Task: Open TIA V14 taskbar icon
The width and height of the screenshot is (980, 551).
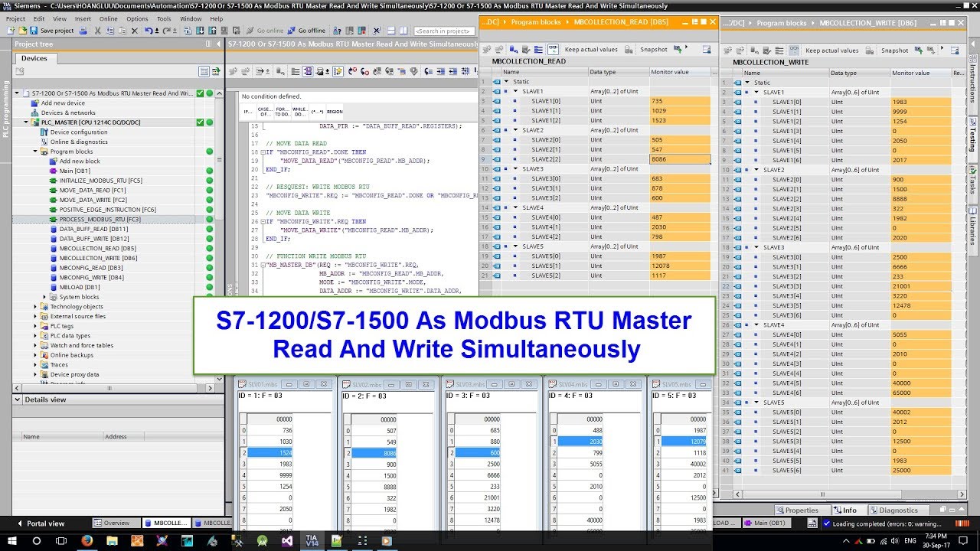Action: (x=311, y=540)
